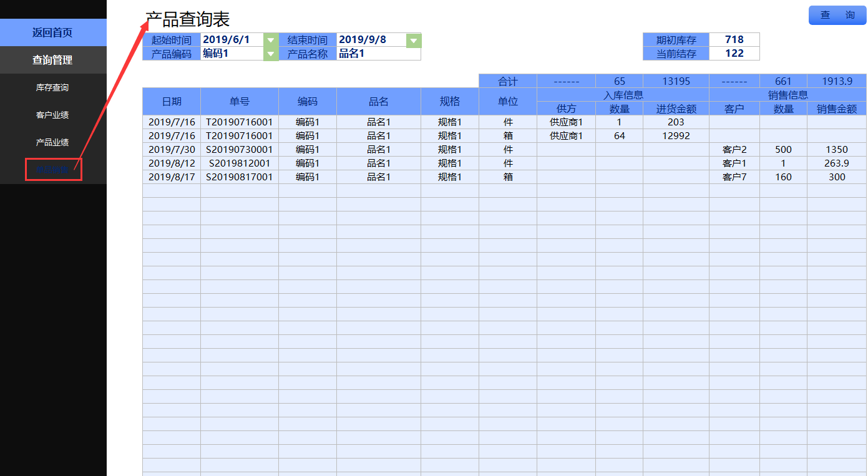Click the 合计 totals row header

tap(506, 81)
